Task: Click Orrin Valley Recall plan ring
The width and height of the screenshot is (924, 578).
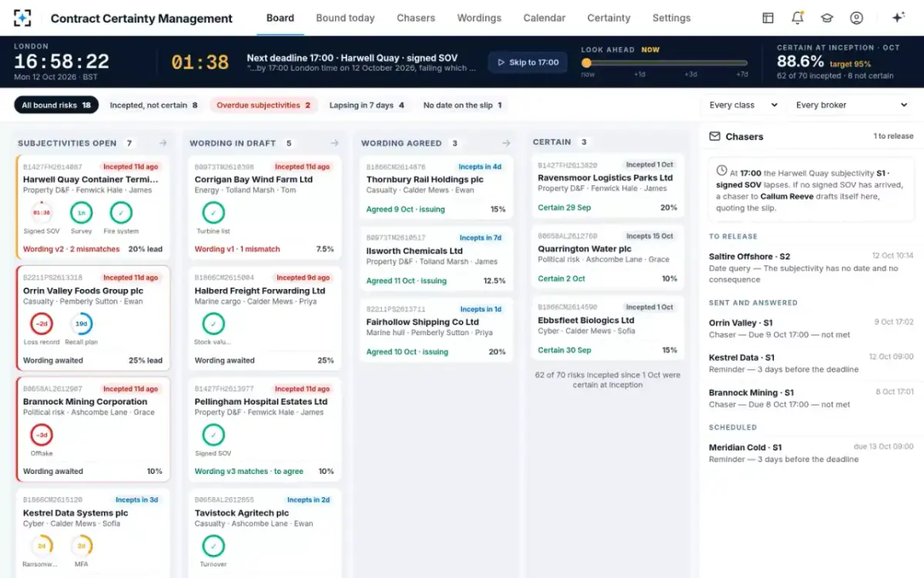Action: click(81, 324)
